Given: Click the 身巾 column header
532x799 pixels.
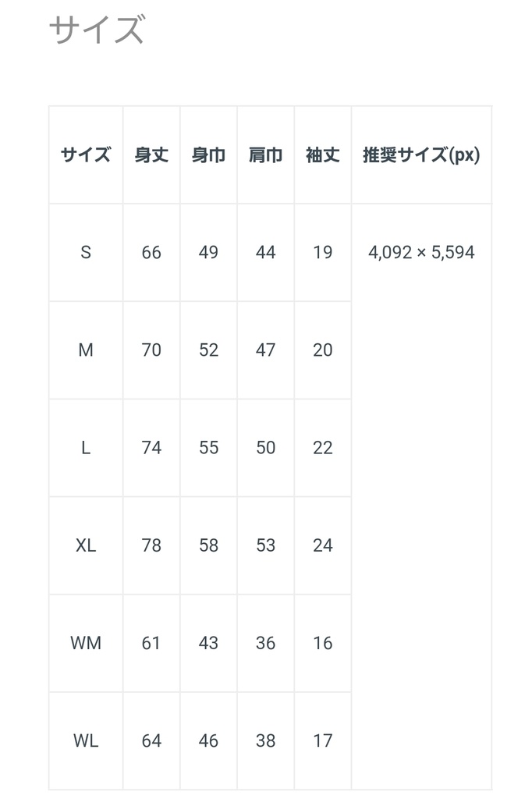Looking at the screenshot, I should point(208,154).
